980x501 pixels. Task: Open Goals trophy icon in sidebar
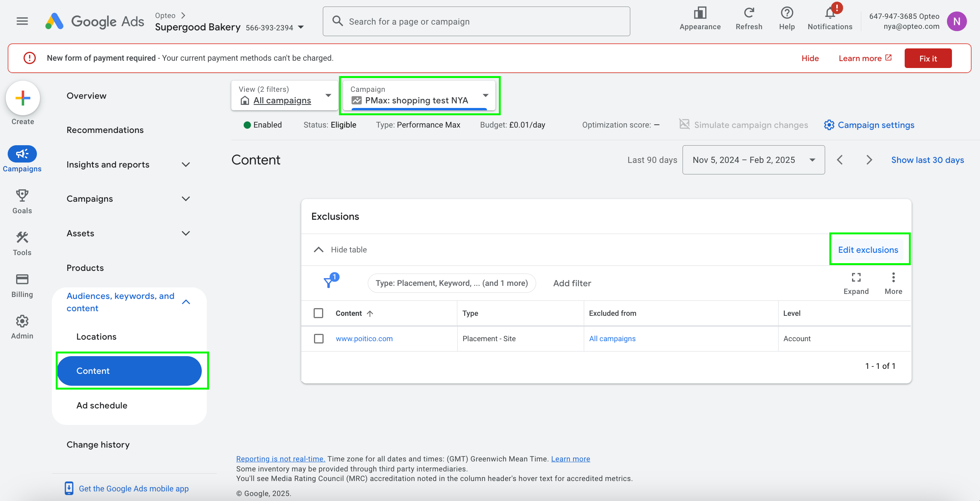click(x=22, y=196)
